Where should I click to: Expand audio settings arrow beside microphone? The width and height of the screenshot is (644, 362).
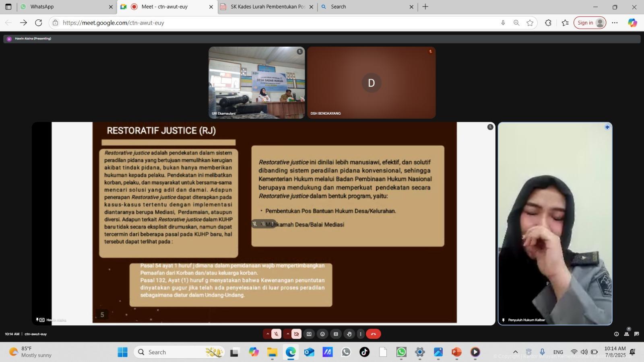(267, 334)
